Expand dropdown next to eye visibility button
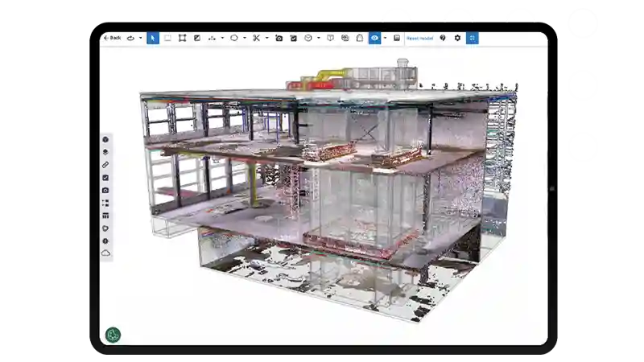This screenshot has height=362, width=644. [x=385, y=38]
